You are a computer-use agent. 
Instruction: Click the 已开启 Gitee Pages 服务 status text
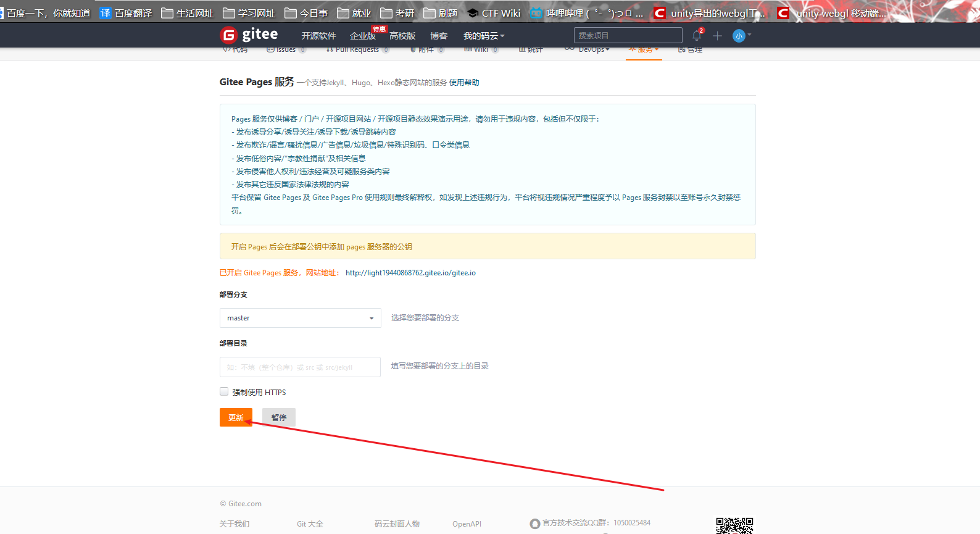pyautogui.click(x=279, y=273)
